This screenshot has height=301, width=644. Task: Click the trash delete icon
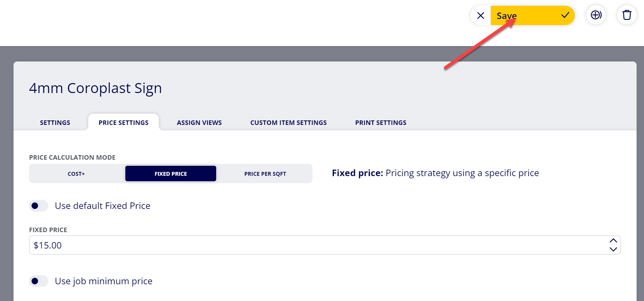tap(627, 15)
